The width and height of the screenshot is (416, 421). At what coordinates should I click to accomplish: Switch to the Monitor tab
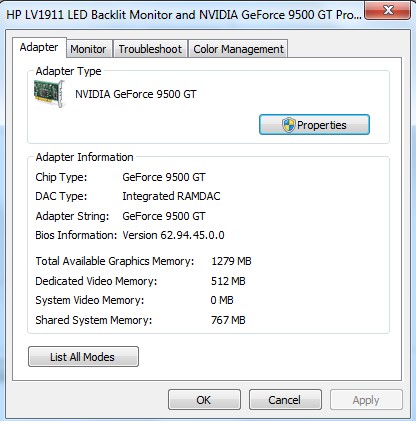[88, 49]
